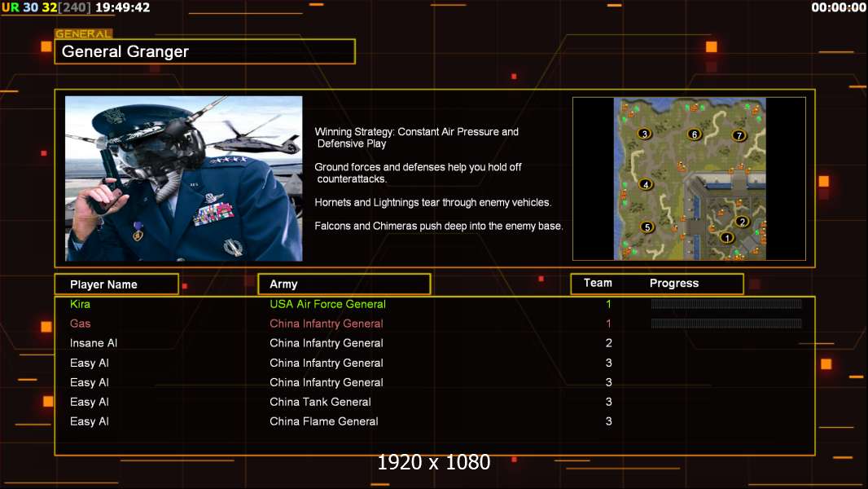Click the battlefield minimap preview
The image size is (868, 489).
pos(690,178)
